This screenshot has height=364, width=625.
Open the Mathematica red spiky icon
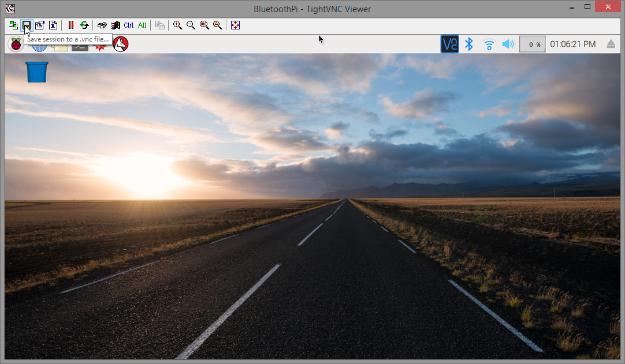100,48
